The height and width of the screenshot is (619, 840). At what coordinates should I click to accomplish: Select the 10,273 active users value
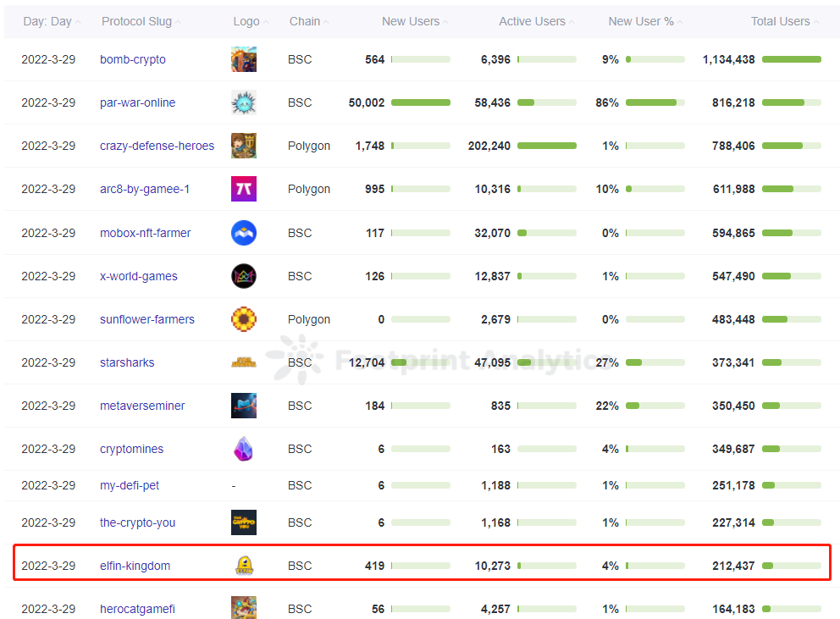tap(492, 566)
